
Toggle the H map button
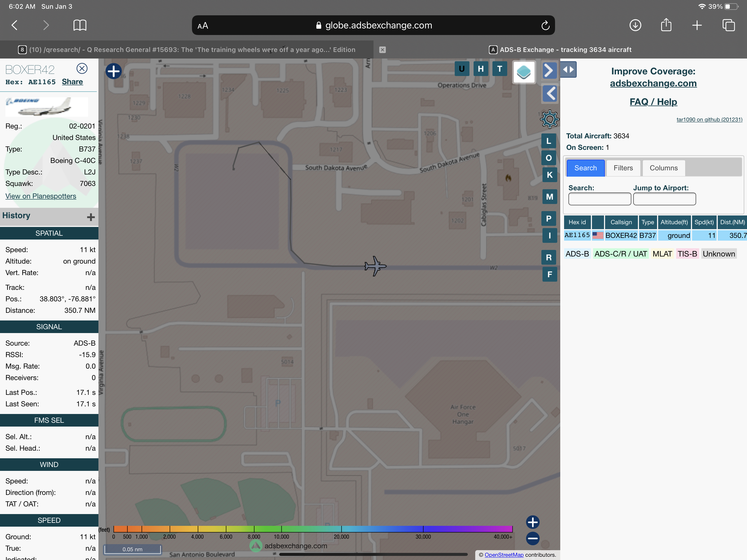pos(481,69)
